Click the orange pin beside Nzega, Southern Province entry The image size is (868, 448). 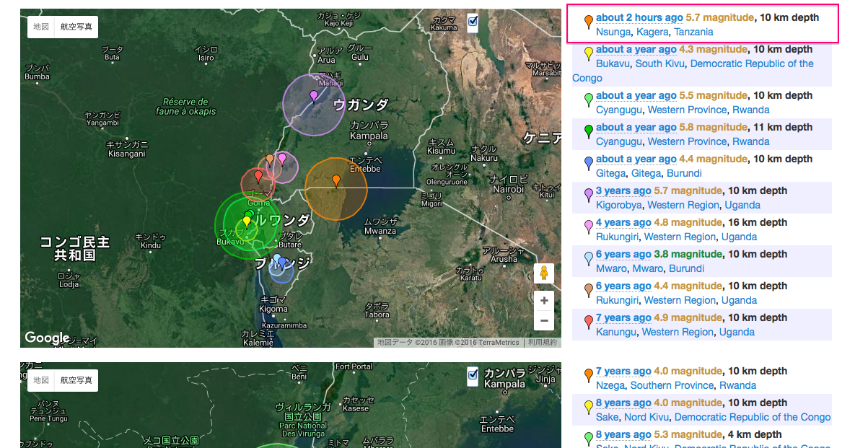589,375
